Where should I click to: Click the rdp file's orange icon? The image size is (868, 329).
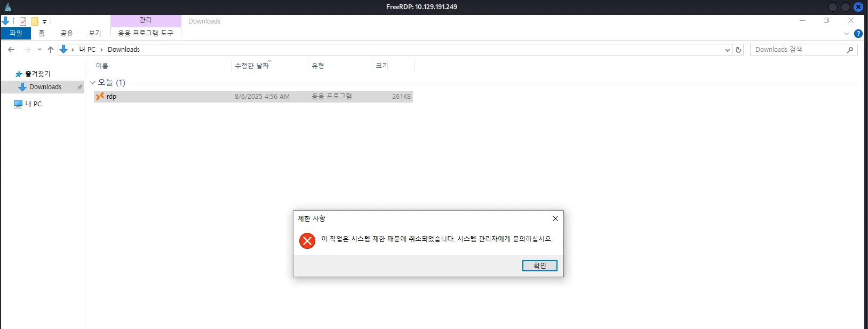100,96
